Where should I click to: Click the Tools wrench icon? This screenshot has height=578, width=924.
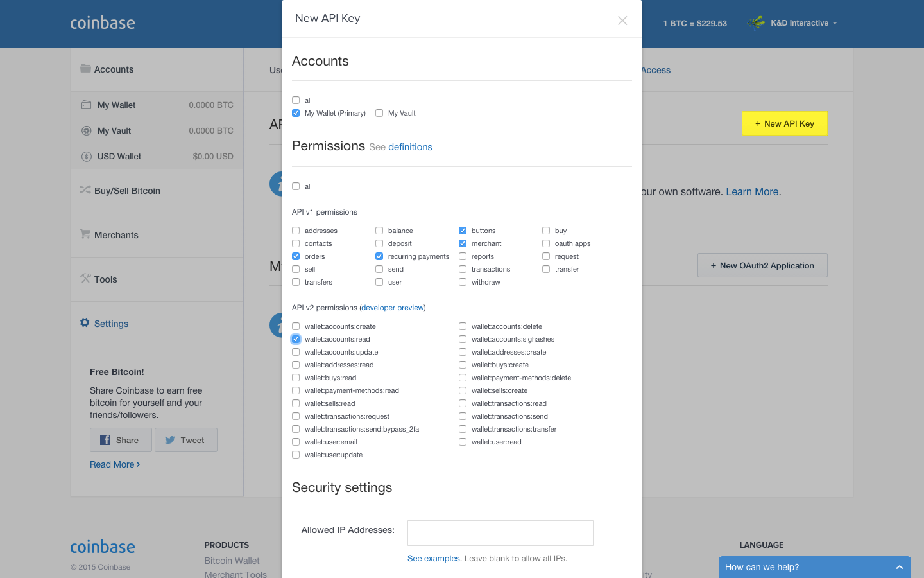[x=85, y=279]
